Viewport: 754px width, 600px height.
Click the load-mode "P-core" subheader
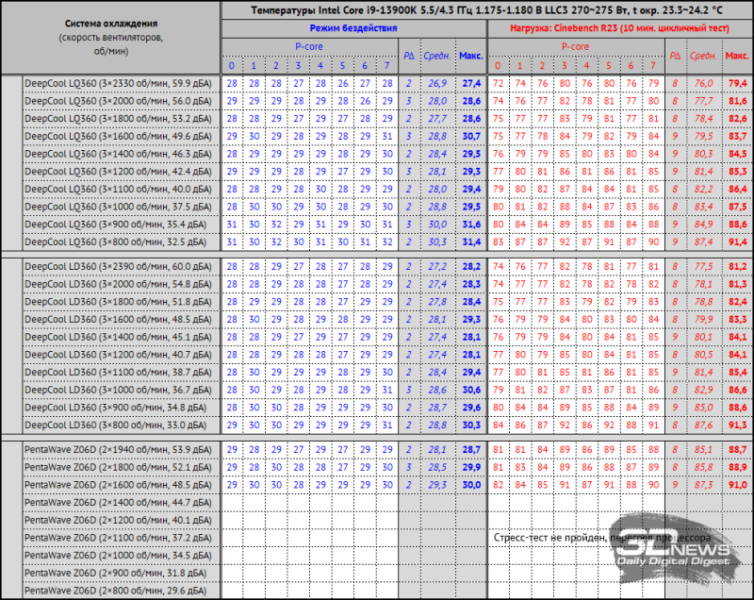coord(575,47)
